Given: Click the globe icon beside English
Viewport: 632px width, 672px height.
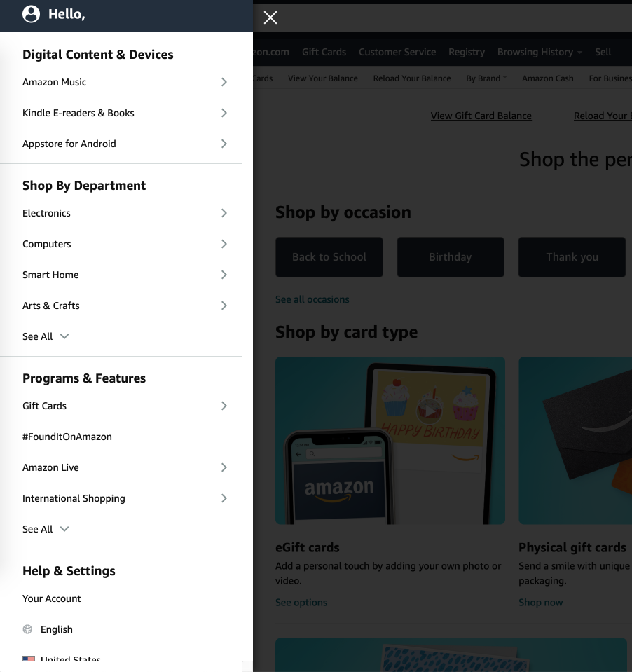Looking at the screenshot, I should [x=27, y=629].
